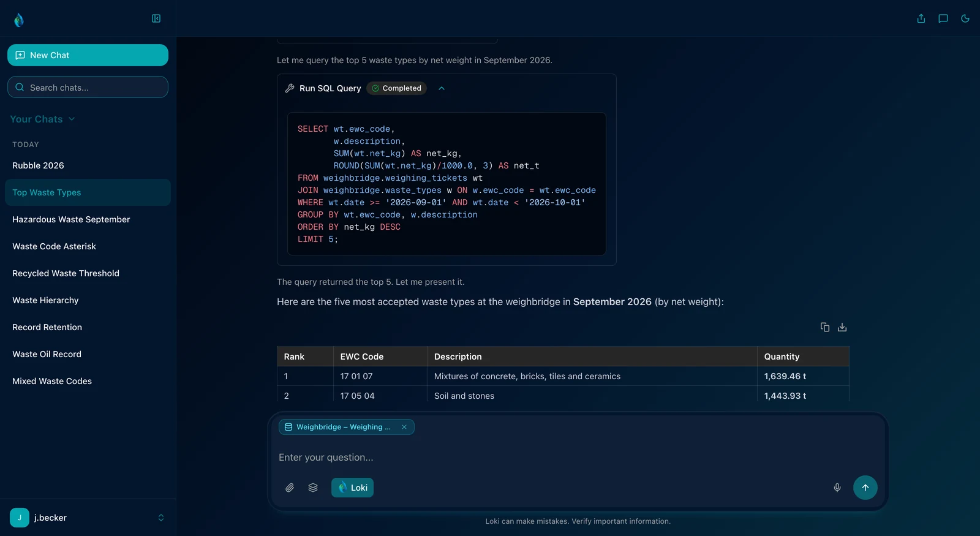Collapse the Run SQL Query block
The height and width of the screenshot is (536, 980).
(442, 88)
